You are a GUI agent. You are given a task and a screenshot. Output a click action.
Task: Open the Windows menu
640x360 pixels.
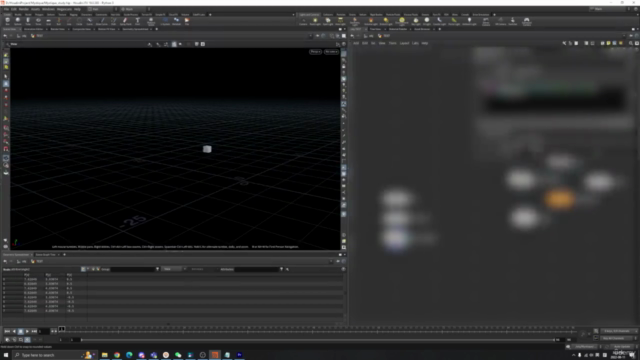coord(48,9)
